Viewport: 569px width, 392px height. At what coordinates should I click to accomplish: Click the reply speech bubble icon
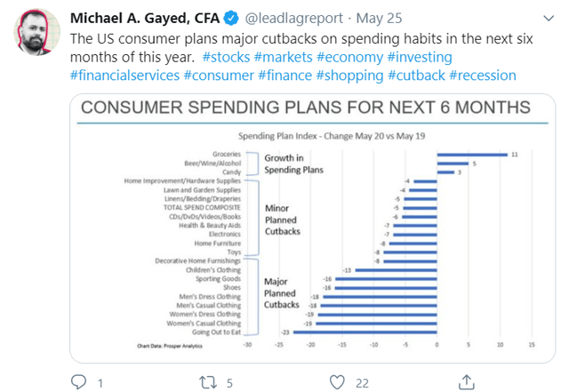coord(78,382)
